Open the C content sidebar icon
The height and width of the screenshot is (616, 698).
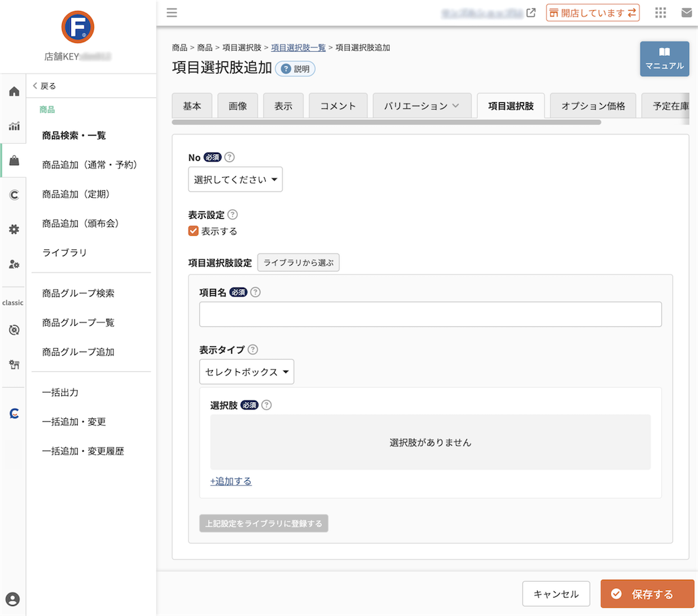pyautogui.click(x=14, y=195)
